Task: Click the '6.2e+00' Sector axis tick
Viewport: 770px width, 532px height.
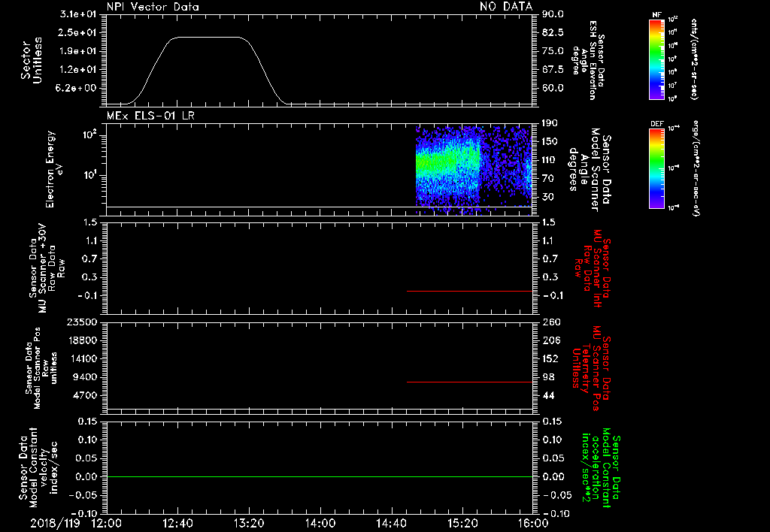Action: 77,88
